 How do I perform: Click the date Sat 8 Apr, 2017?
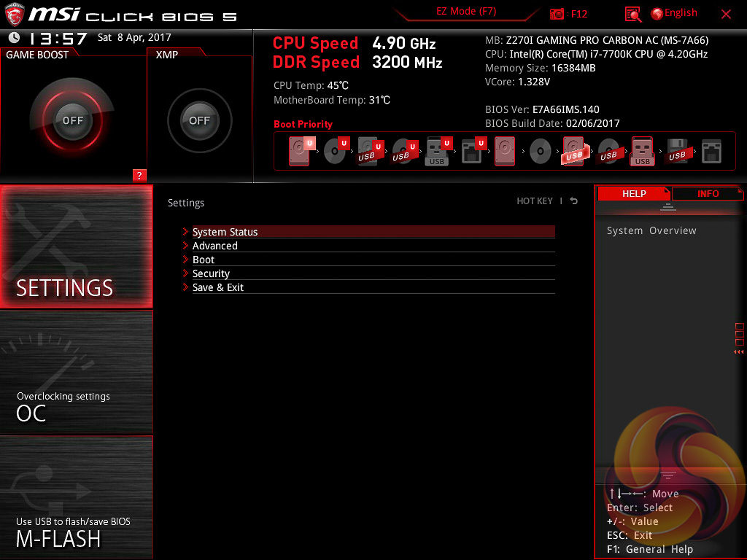[134, 37]
